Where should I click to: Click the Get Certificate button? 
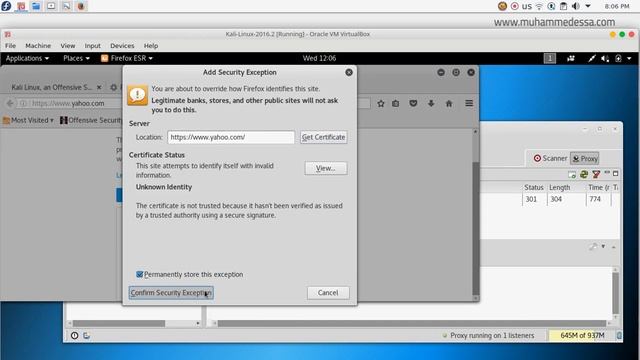click(x=324, y=137)
